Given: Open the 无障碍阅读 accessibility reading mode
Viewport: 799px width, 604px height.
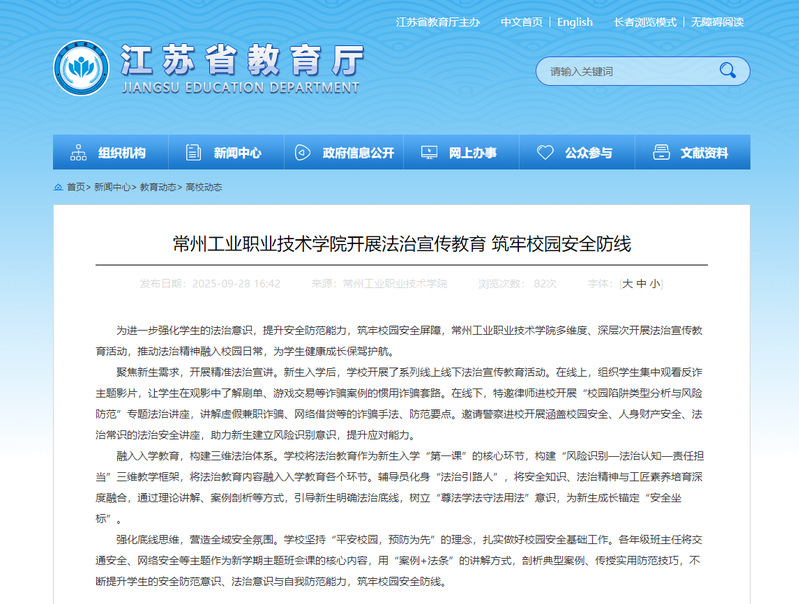Looking at the screenshot, I should [716, 22].
